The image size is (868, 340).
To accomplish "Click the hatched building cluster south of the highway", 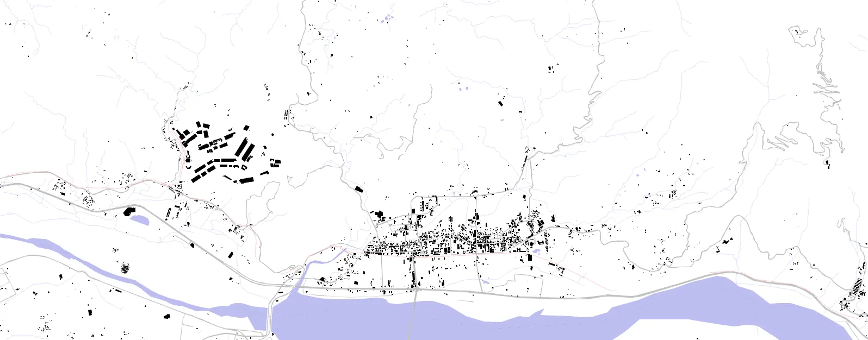I will (x=125, y=267).
